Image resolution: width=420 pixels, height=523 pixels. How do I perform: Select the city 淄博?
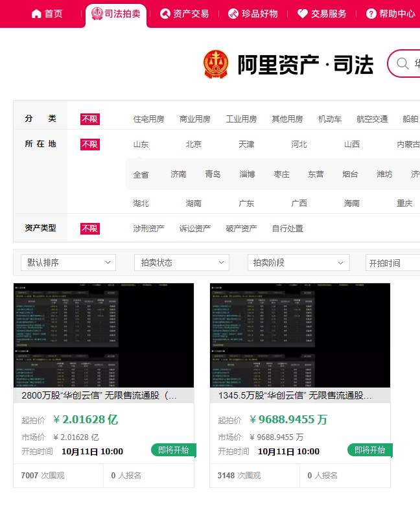click(x=247, y=174)
